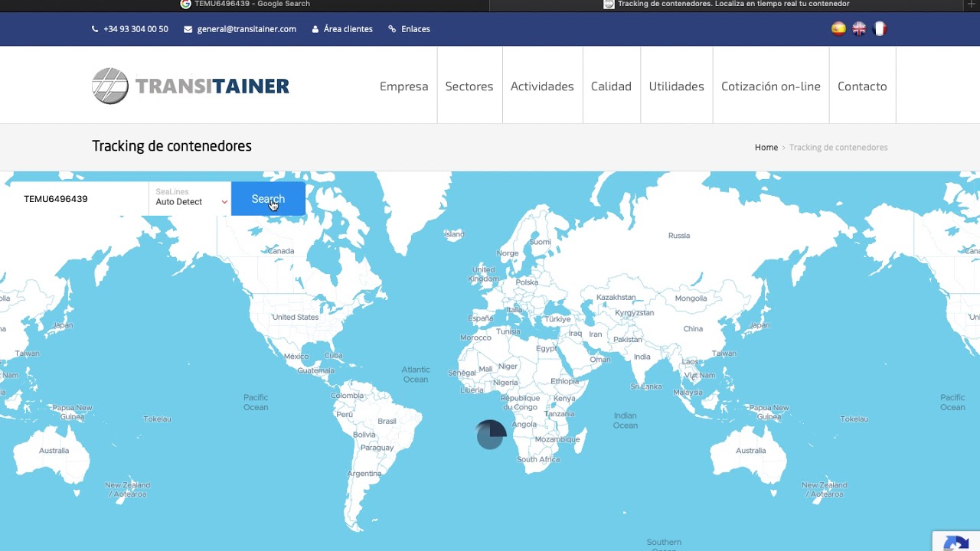Click the blue Search button
This screenshot has width=980, height=551.
pyautogui.click(x=268, y=199)
